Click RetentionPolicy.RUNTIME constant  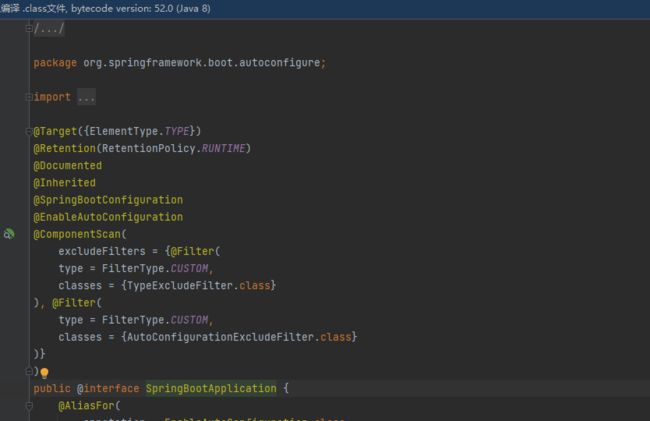click(174, 148)
